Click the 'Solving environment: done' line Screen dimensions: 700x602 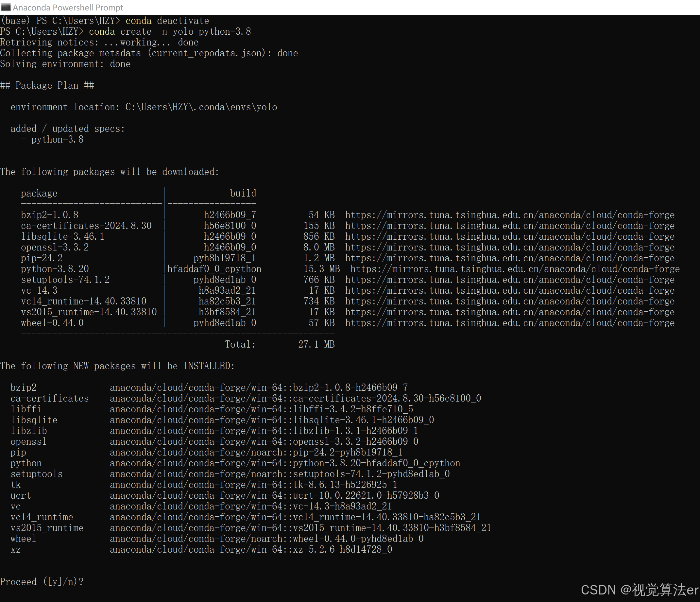point(65,64)
